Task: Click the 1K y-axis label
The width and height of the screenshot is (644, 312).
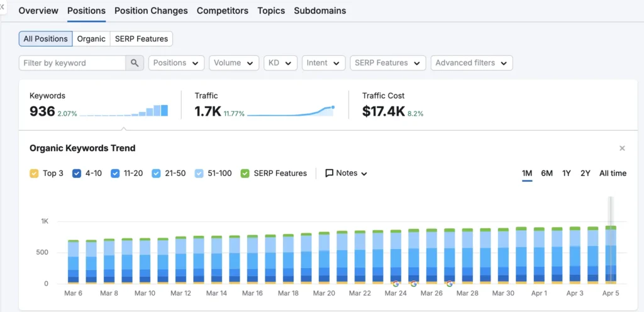Action: point(45,221)
